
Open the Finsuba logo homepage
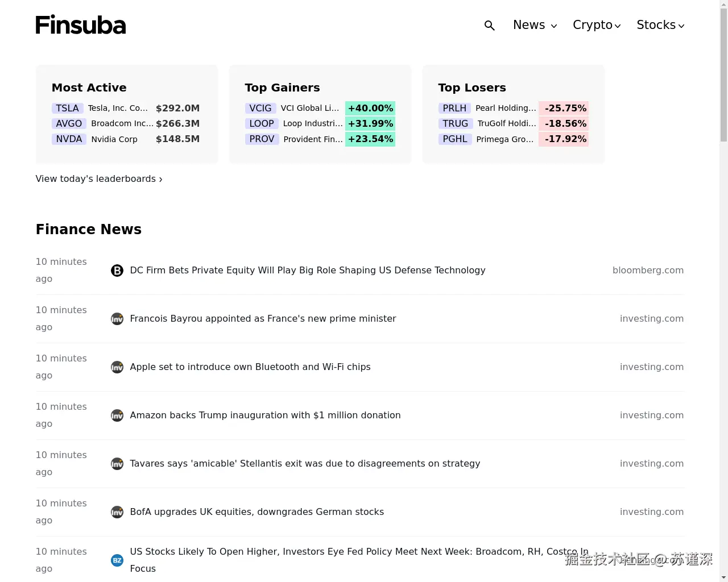coord(81,25)
